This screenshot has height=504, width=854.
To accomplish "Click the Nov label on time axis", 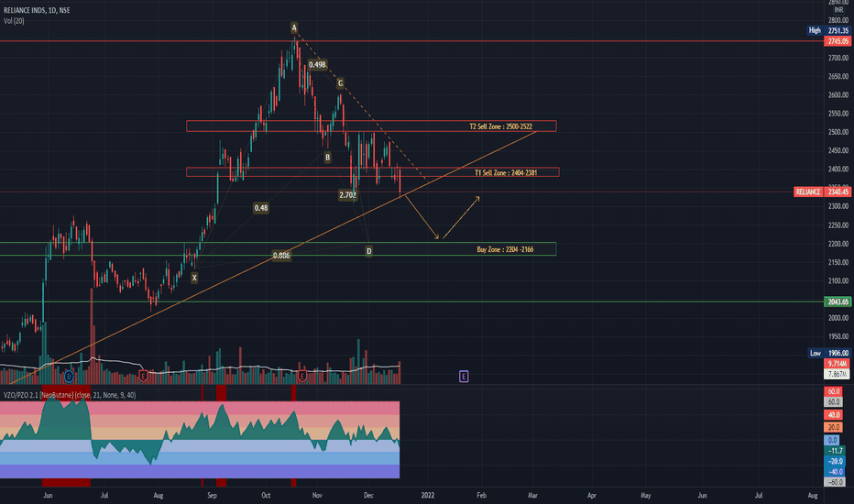I will pos(317,495).
